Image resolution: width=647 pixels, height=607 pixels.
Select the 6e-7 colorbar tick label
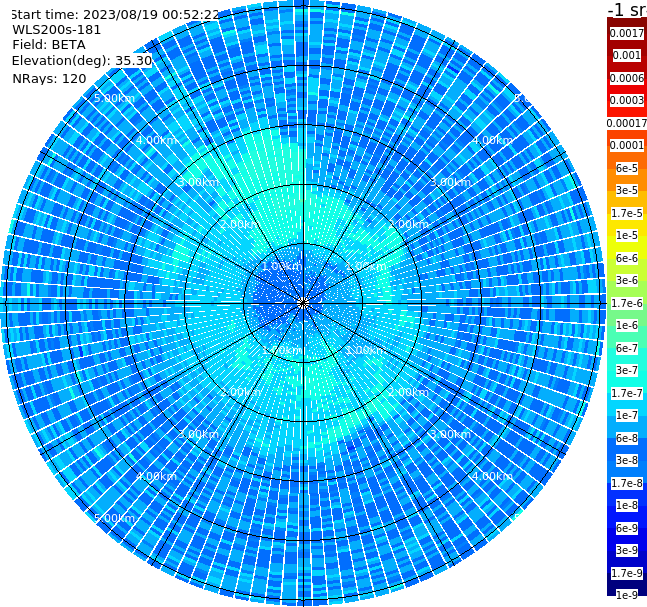(627, 348)
